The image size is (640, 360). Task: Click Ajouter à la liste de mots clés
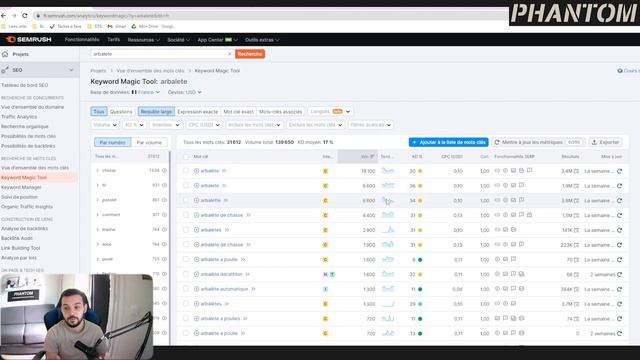coord(449,142)
